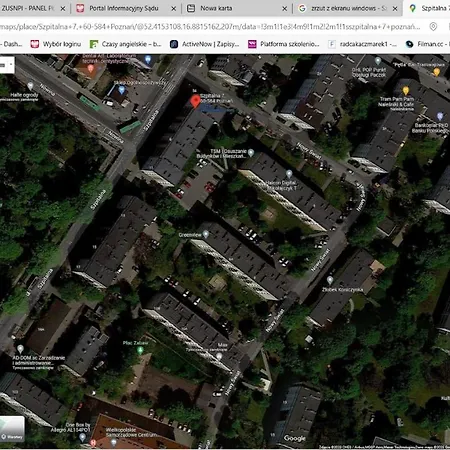The height and width of the screenshot is (450, 450).
Task: Switch to the Nowa karta tab
Action: coord(216,8)
